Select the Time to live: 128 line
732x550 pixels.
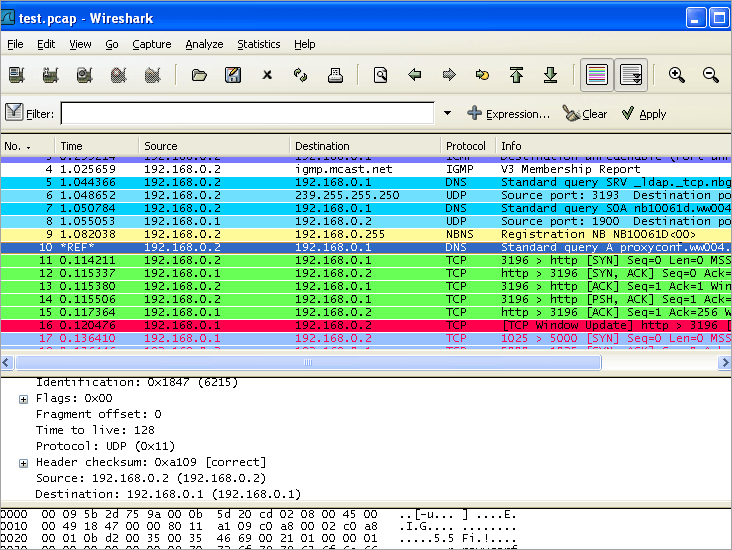pos(95,430)
